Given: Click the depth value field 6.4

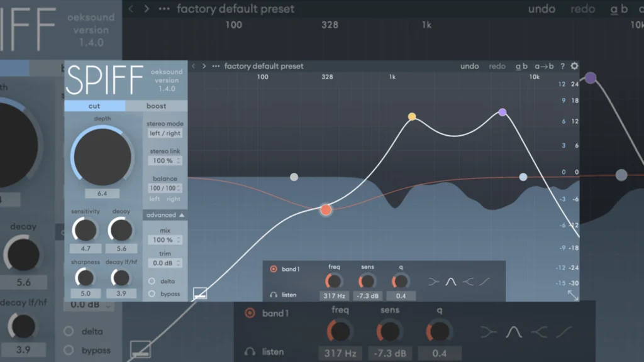Looking at the screenshot, I should [103, 194].
